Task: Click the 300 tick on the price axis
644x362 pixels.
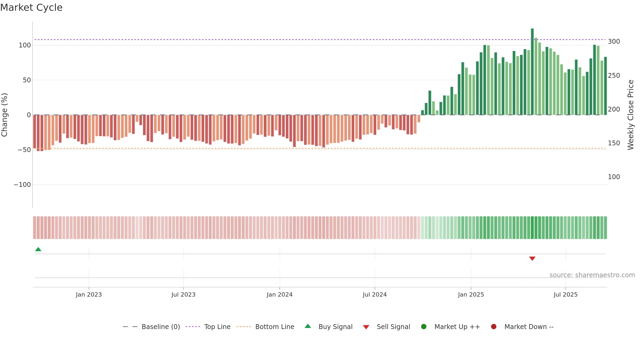Action: [x=614, y=42]
